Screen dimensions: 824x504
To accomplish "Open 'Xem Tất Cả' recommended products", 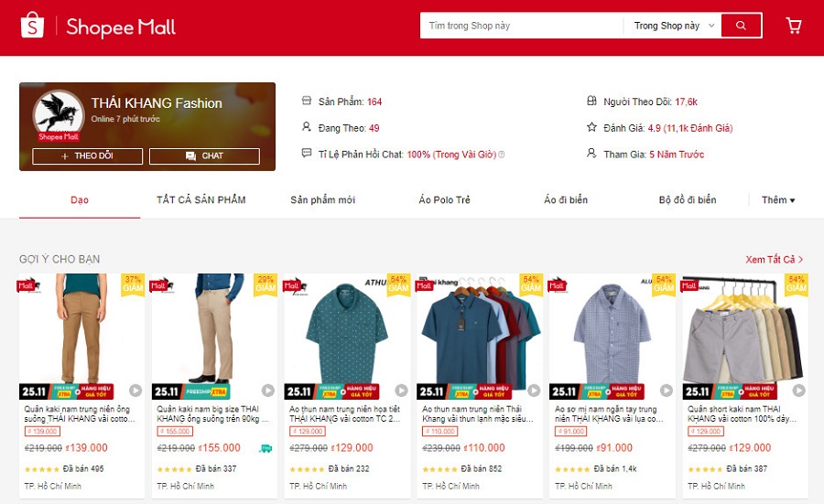I will pyautogui.click(x=775, y=260).
